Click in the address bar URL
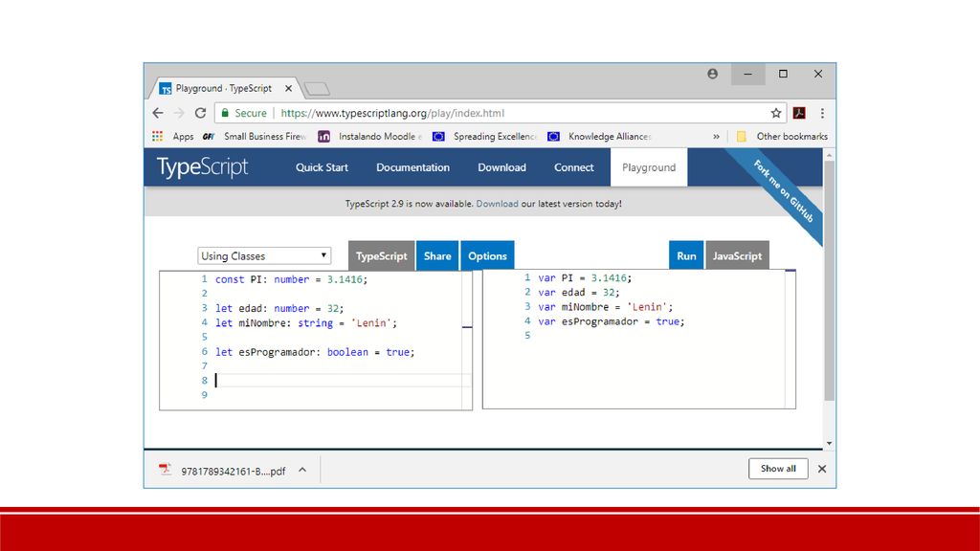 click(x=392, y=113)
